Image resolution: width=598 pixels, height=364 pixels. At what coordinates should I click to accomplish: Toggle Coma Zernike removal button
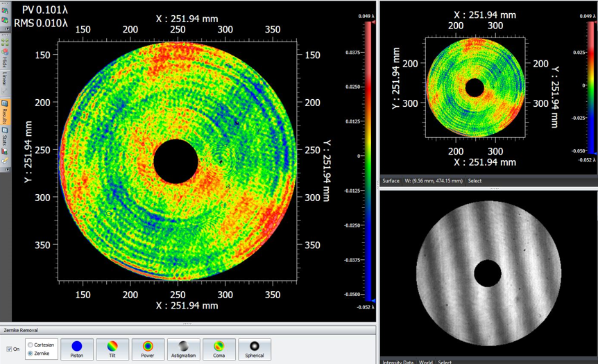point(219,349)
